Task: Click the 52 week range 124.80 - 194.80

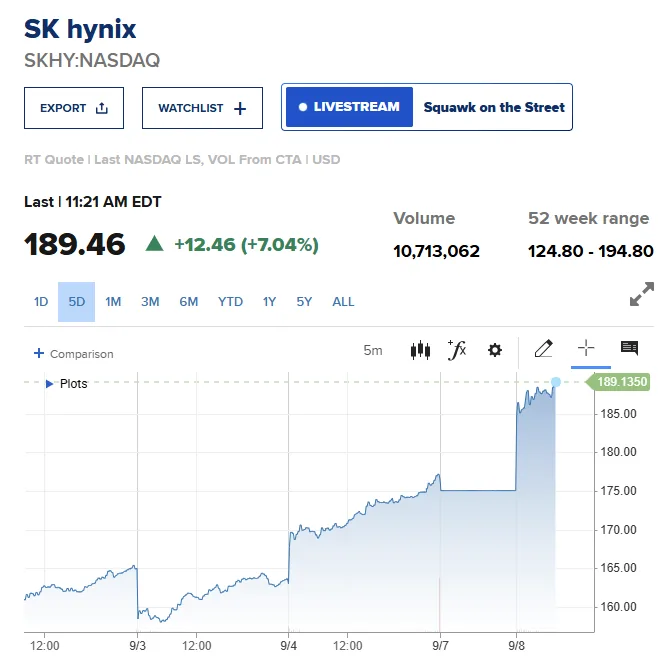Action: 591,251
